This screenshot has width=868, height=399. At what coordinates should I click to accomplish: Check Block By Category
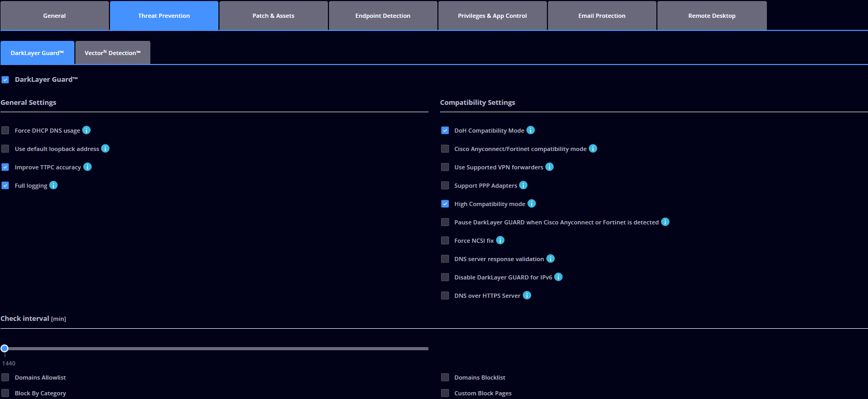5,393
